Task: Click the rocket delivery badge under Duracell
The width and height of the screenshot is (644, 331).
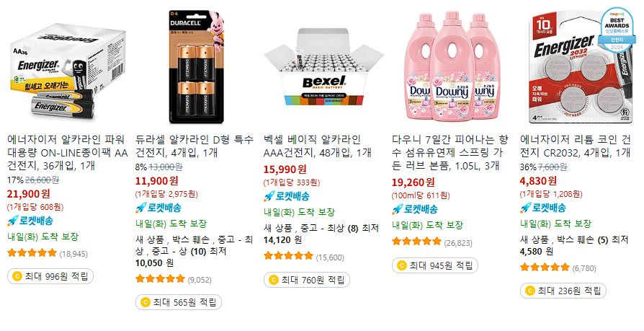Action: (x=158, y=208)
